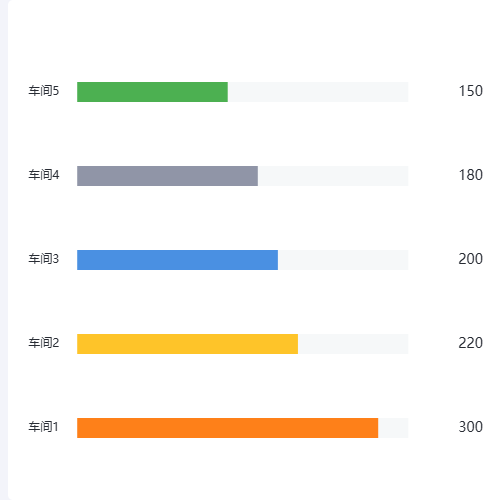The height and width of the screenshot is (500, 500).
Task: Click empty track right of 车间5 bar
Action: coord(318,92)
